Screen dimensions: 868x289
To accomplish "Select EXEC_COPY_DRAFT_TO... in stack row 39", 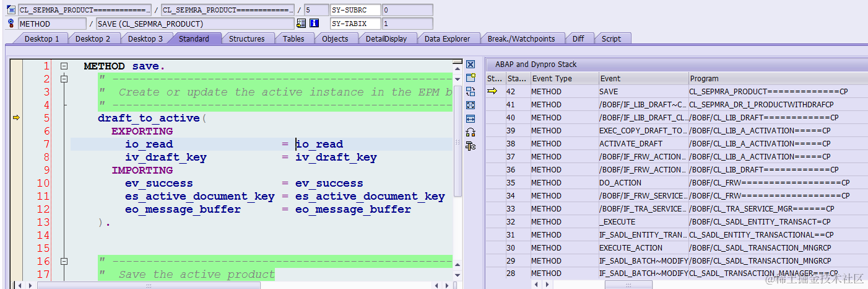I will pyautogui.click(x=643, y=130).
